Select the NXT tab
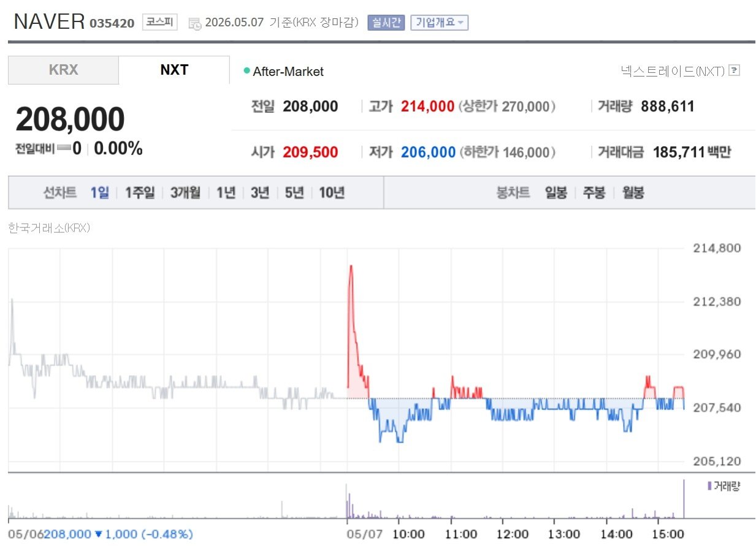 (x=174, y=70)
